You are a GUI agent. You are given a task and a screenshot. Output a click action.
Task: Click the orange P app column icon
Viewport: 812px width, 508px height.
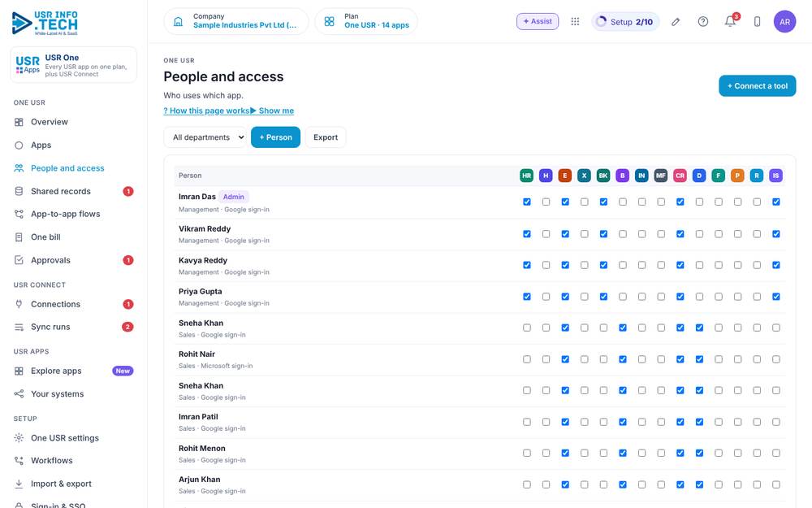(737, 176)
